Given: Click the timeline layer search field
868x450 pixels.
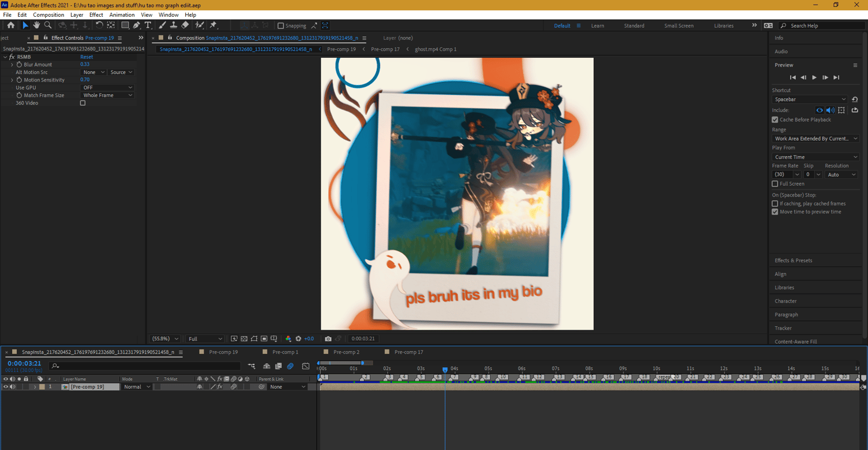Looking at the screenshot, I should (145, 366).
